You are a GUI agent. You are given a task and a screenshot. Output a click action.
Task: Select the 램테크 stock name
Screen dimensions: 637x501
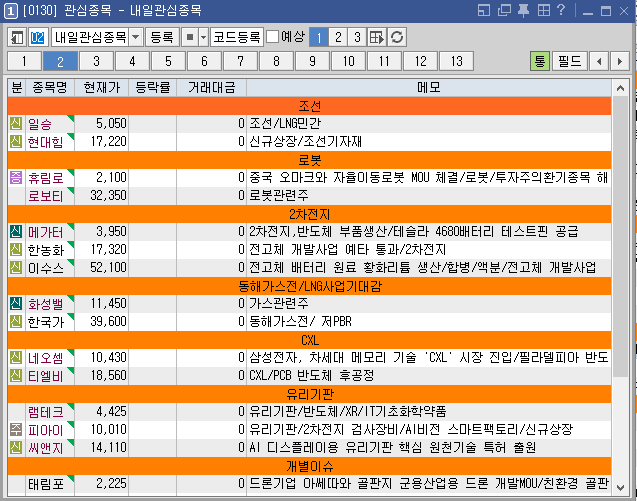[46, 412]
